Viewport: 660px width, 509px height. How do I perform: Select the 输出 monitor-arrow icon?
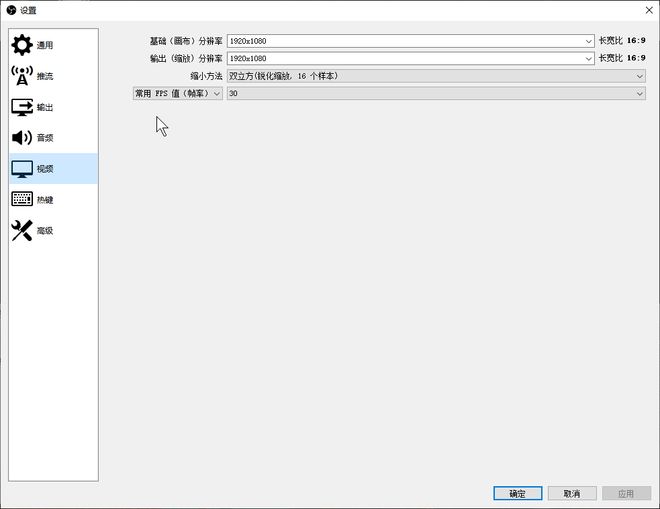click(x=21, y=107)
